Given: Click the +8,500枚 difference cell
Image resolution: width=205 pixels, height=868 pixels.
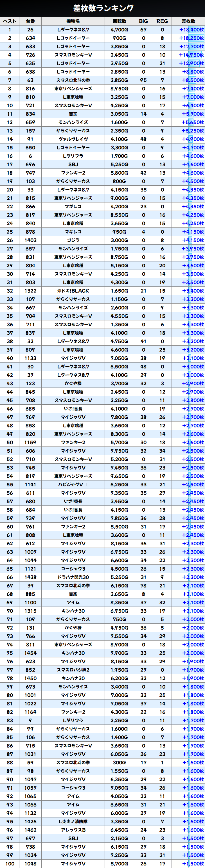Looking at the screenshot, I should coord(188,80).
